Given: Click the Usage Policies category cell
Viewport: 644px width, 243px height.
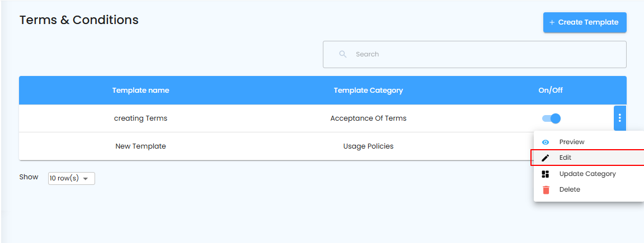Looking at the screenshot, I should coord(368,146).
